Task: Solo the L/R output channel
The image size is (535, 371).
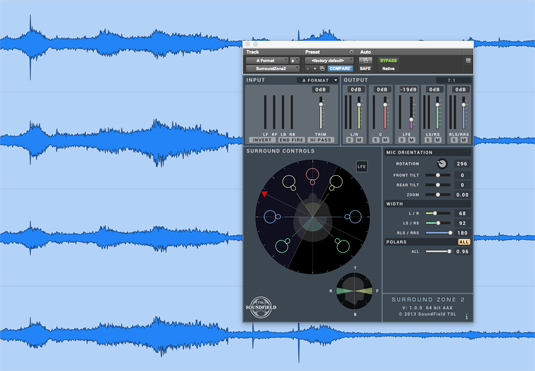Action: [349, 140]
